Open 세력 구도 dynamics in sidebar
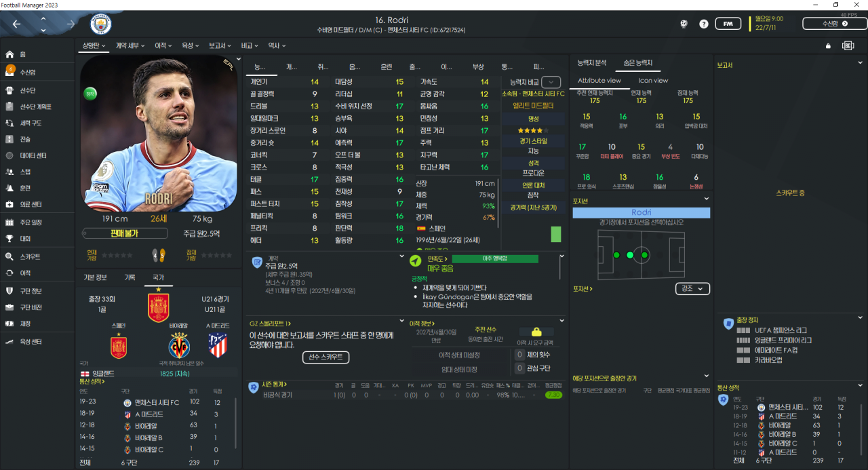This screenshot has width=868, height=470. pyautogui.click(x=31, y=123)
